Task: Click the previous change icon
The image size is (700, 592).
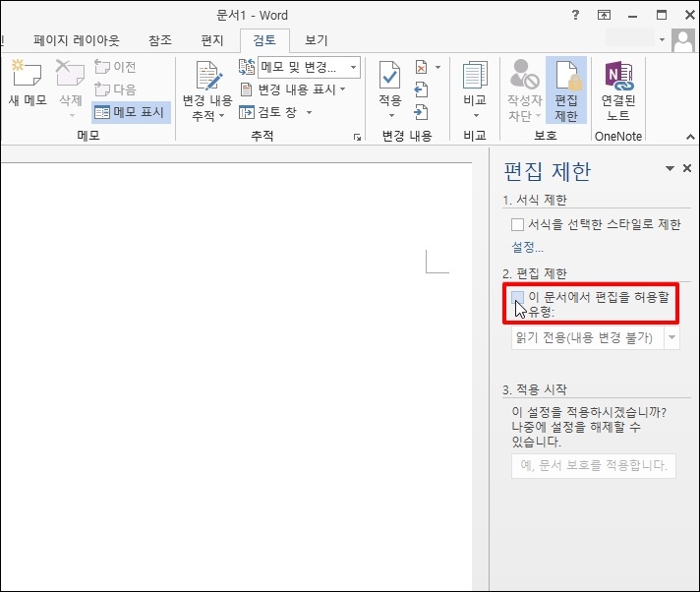Action: pyautogui.click(x=421, y=89)
